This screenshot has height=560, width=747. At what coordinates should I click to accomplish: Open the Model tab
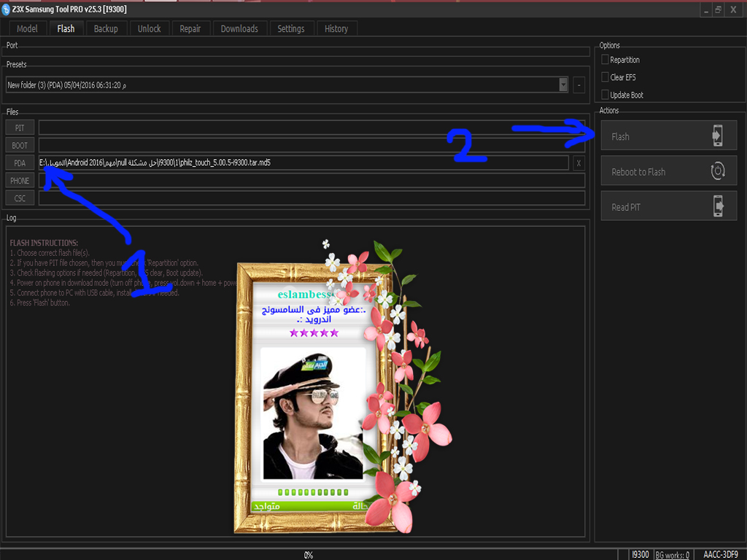(x=27, y=28)
